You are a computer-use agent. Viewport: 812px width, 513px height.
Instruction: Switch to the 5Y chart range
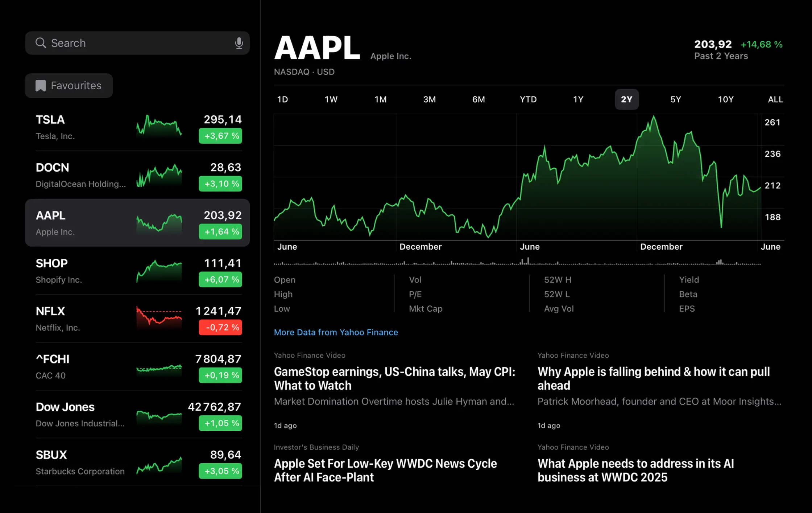coord(675,99)
